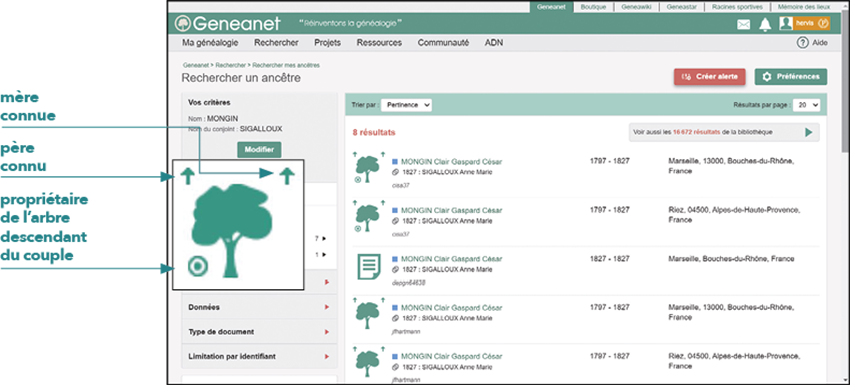Open the hervis user account avatar
Viewport: 850px width, 385px height.
[785, 24]
